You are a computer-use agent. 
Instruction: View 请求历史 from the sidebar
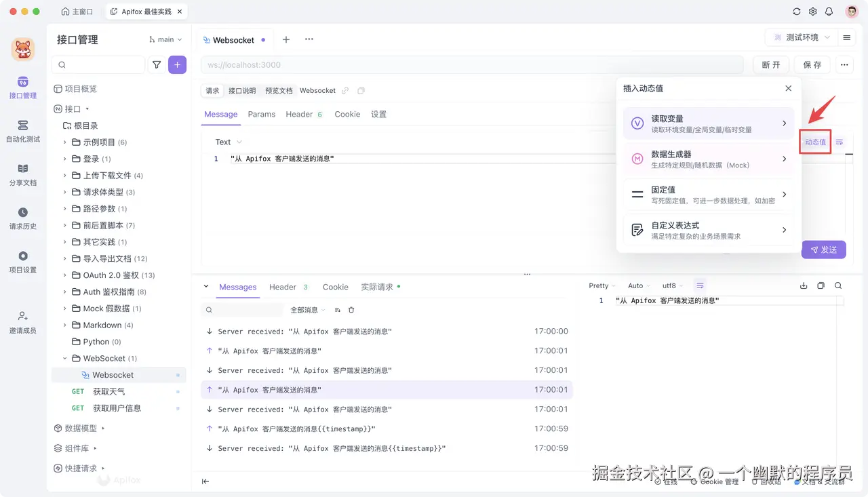22,217
